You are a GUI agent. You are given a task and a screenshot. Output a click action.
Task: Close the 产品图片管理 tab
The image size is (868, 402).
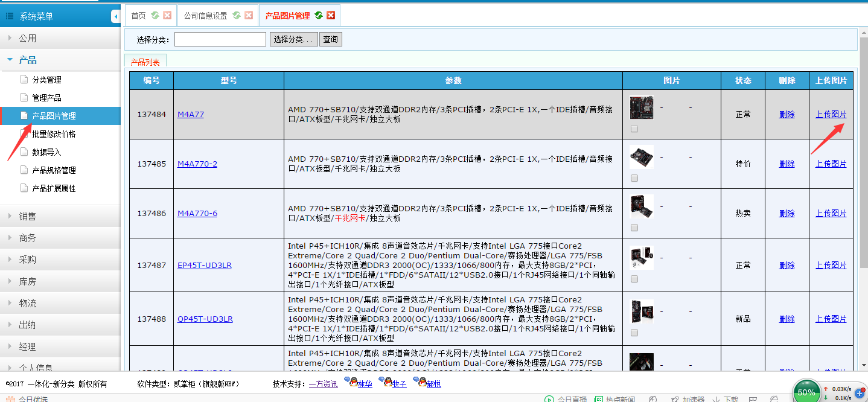click(x=331, y=16)
